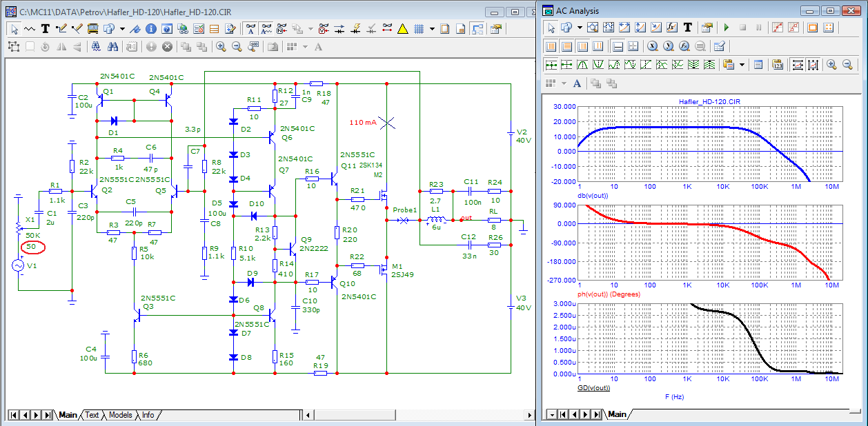Screen dimensions: 868x426
Task: Click the rotate icon in schematic second toolbar
Action: pos(45,46)
